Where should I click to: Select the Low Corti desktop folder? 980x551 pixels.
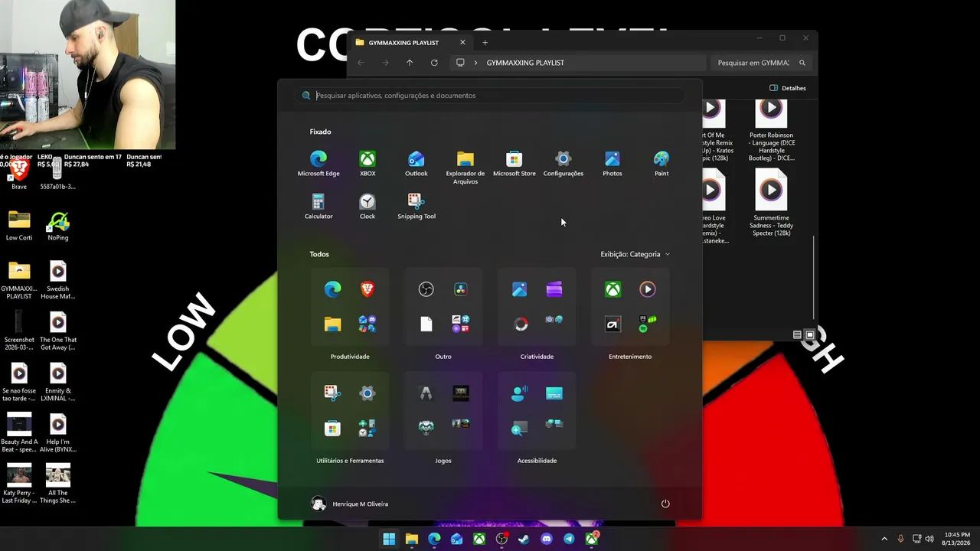tap(19, 227)
